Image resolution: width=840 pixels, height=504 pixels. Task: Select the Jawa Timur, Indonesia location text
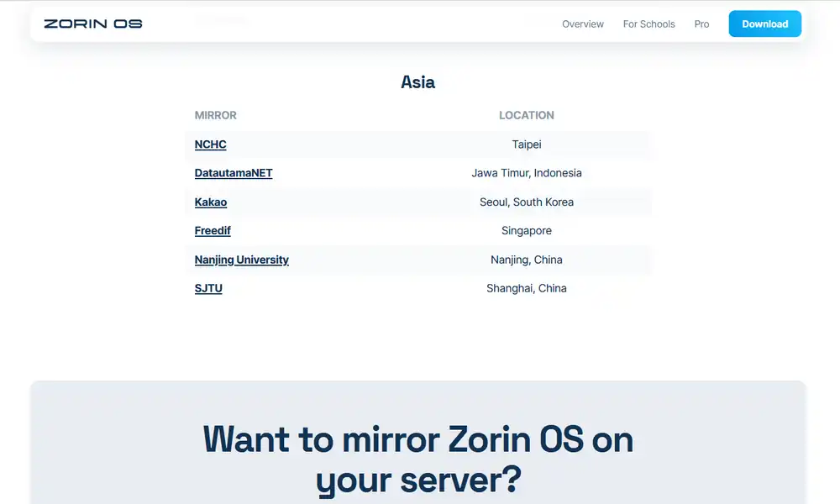point(527,173)
